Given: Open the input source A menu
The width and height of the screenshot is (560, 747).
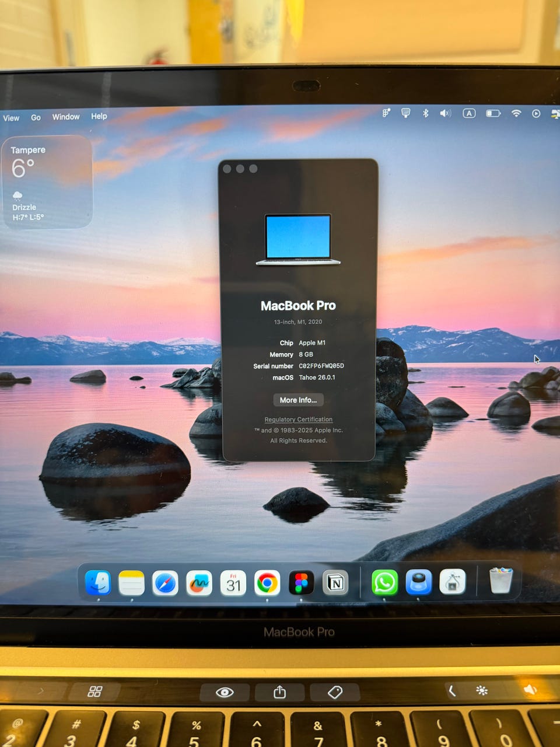Looking at the screenshot, I should (469, 113).
